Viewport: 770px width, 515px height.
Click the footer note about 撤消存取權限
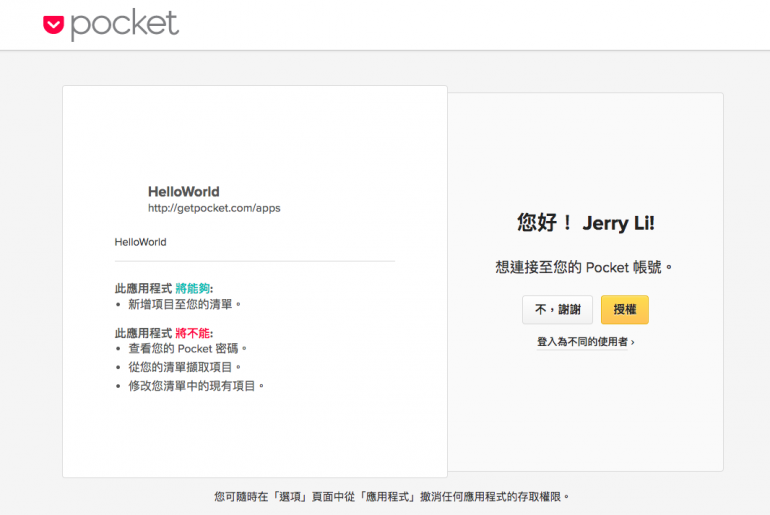391,497
